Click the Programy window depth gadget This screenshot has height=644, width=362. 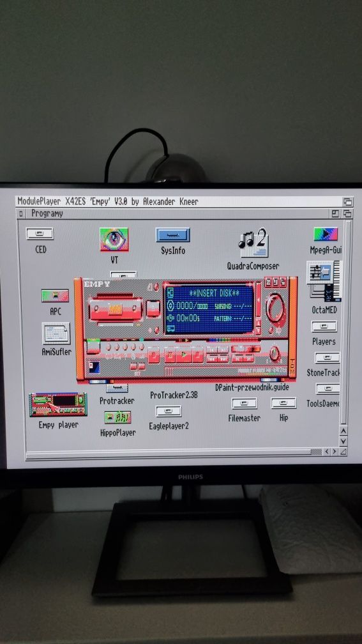(x=347, y=213)
